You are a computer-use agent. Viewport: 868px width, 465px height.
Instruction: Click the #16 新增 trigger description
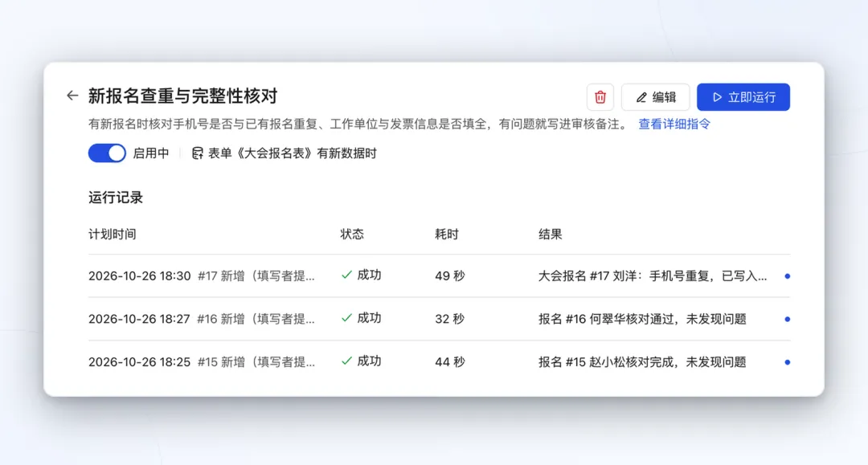tap(256, 319)
